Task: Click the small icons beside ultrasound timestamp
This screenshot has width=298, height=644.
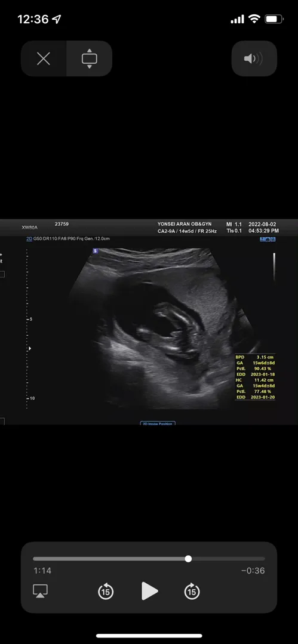Action: point(268,239)
